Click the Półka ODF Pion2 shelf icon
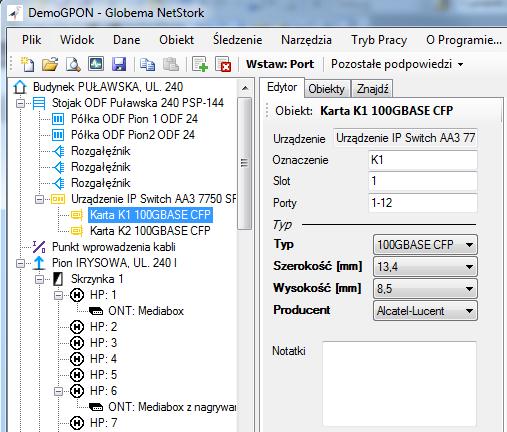This screenshot has width=507, height=432. [x=58, y=135]
